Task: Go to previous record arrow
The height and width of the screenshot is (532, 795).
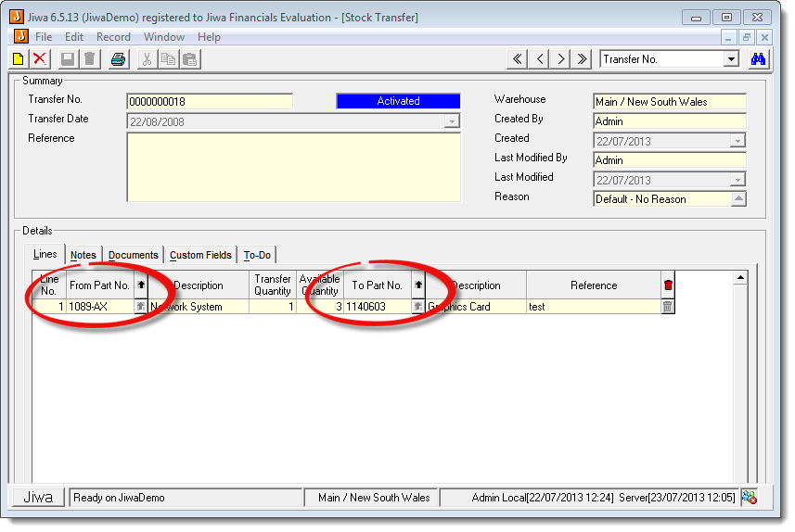Action: pyautogui.click(x=539, y=59)
